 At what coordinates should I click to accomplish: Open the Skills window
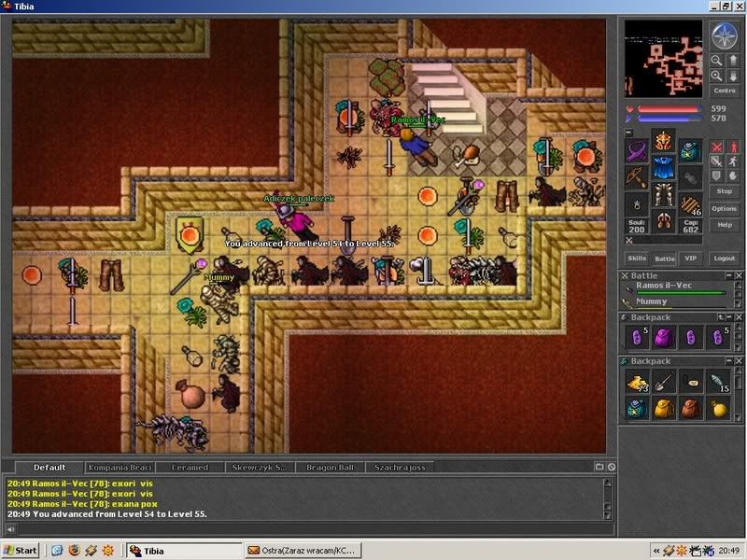point(637,259)
